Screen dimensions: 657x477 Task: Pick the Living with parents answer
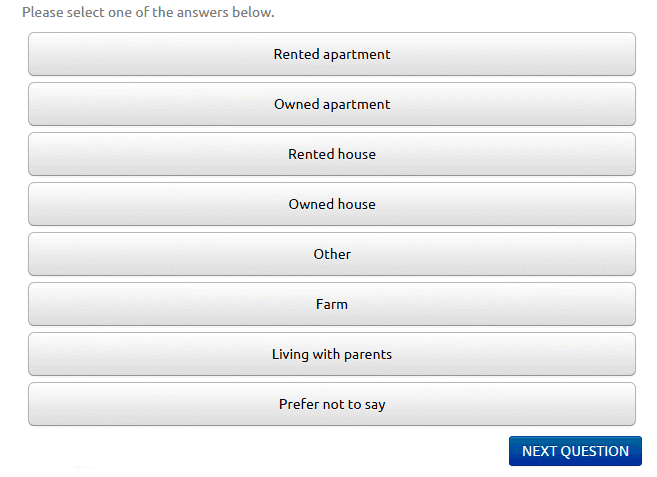click(332, 354)
